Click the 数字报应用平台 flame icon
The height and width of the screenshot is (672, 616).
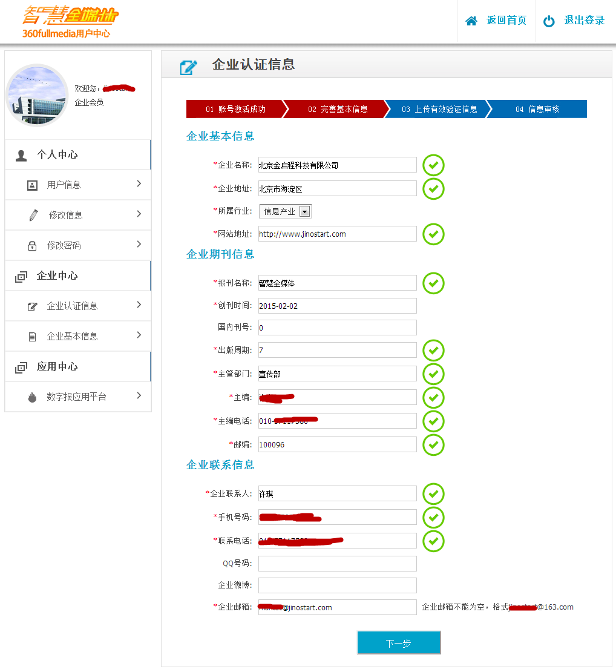[32, 397]
